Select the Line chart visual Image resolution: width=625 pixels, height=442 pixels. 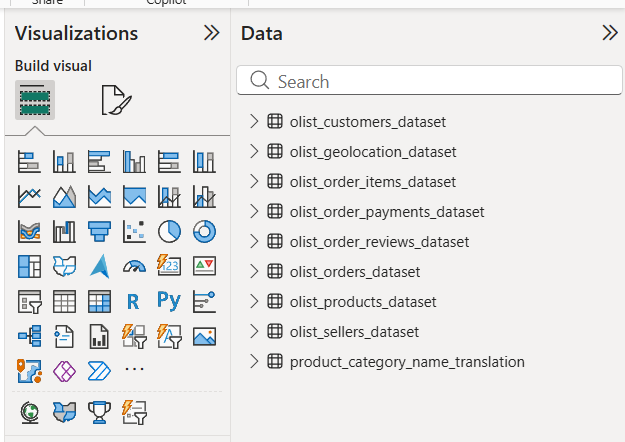click(x=29, y=196)
